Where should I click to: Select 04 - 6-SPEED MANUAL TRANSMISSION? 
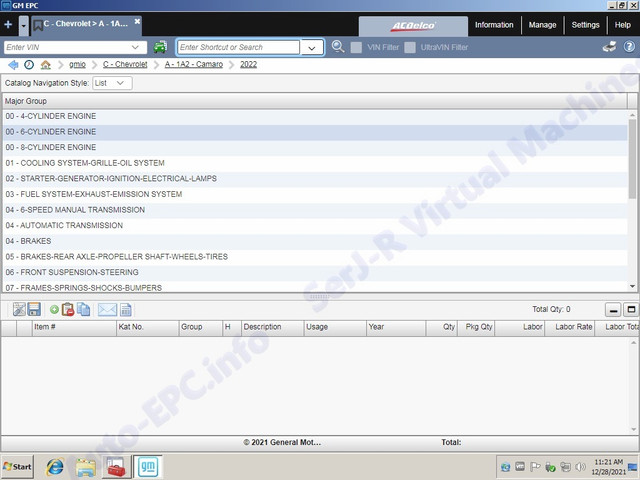coord(315,210)
